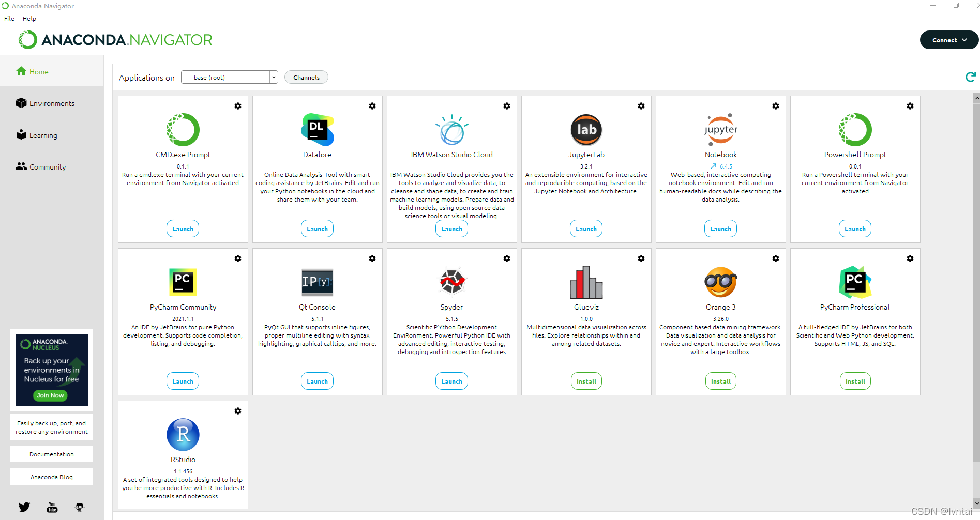The image size is (980, 520).
Task: Open settings gear on Qt Console card
Action: pyautogui.click(x=372, y=258)
